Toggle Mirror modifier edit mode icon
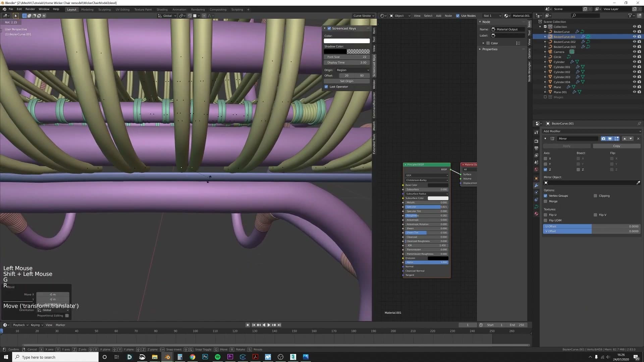This screenshot has height=362, width=644. coord(616,138)
